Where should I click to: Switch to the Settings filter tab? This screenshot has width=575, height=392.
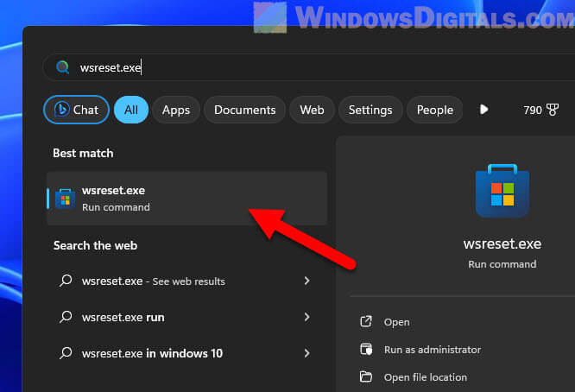point(370,110)
